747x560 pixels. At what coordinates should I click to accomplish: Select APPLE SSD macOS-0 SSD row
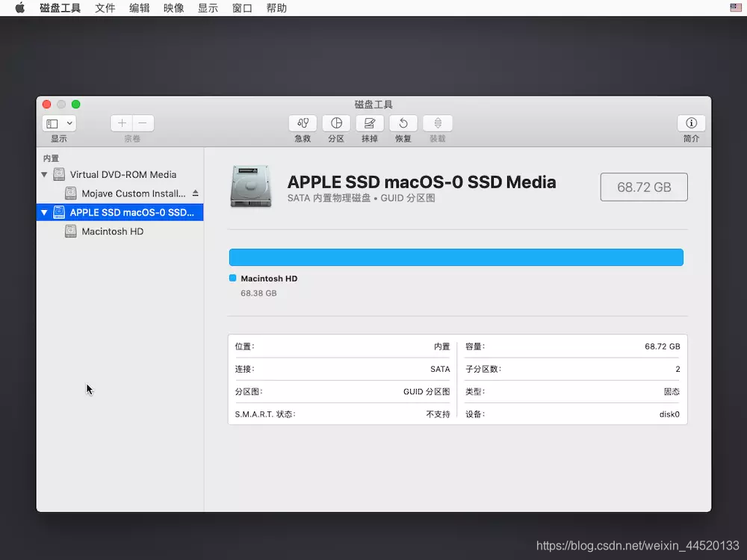pos(120,212)
